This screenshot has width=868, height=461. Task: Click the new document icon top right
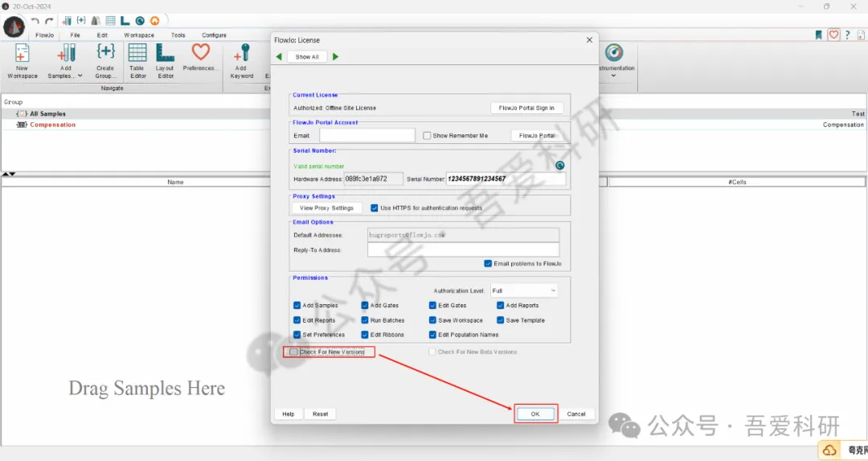861,35
